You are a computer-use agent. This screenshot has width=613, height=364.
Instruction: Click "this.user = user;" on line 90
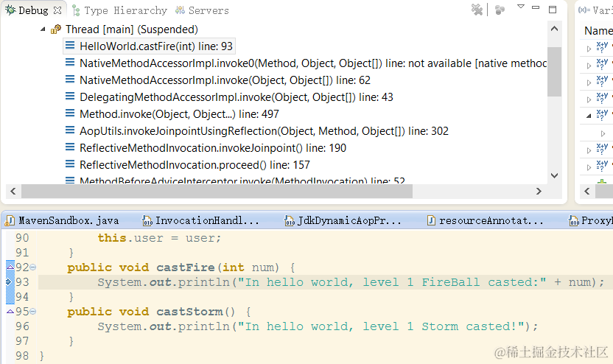(159, 238)
